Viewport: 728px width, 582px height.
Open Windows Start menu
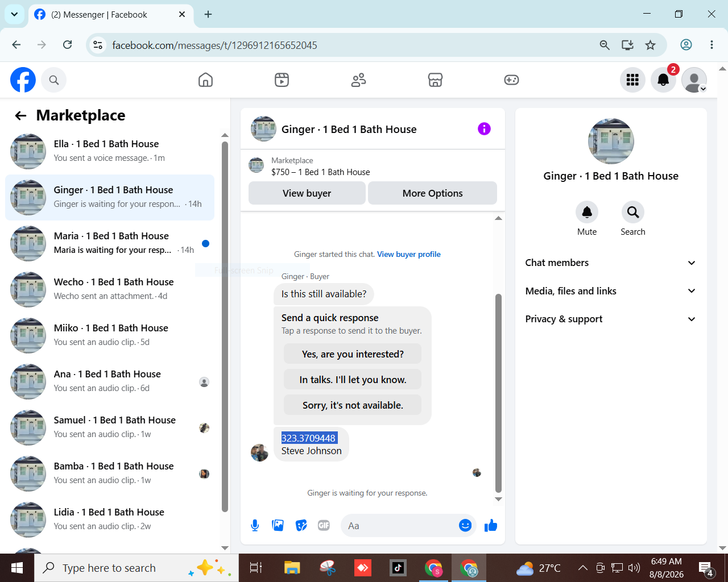pyautogui.click(x=17, y=568)
